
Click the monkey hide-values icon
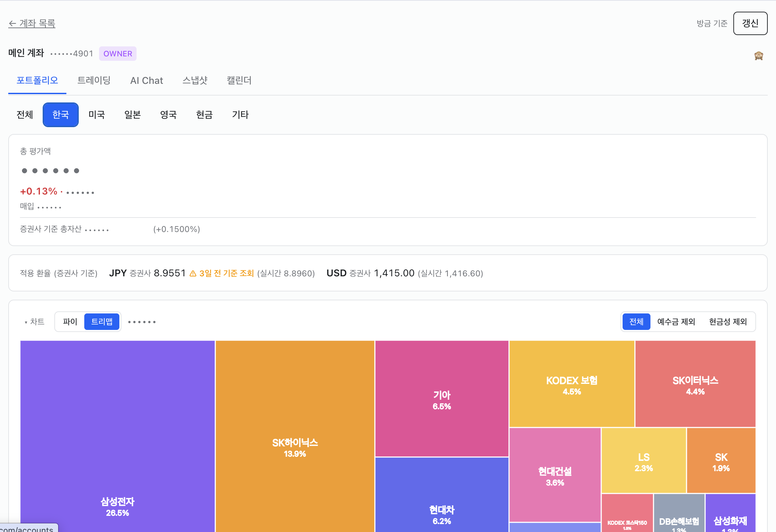tap(758, 56)
